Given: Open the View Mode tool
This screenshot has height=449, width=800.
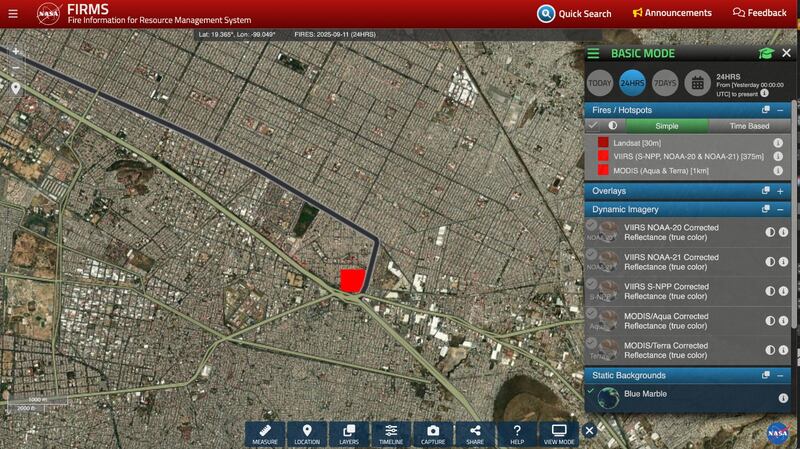Looking at the screenshot, I should point(559,435).
